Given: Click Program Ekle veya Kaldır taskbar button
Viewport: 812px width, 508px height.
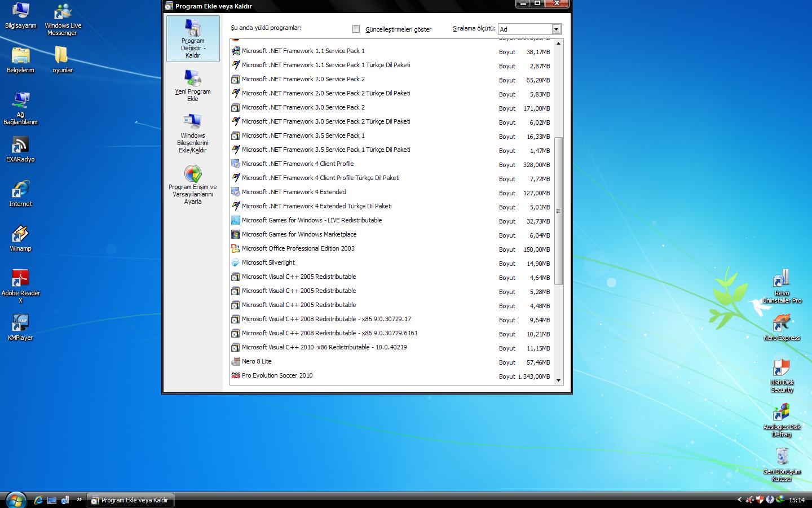Looking at the screenshot, I should coord(130,500).
